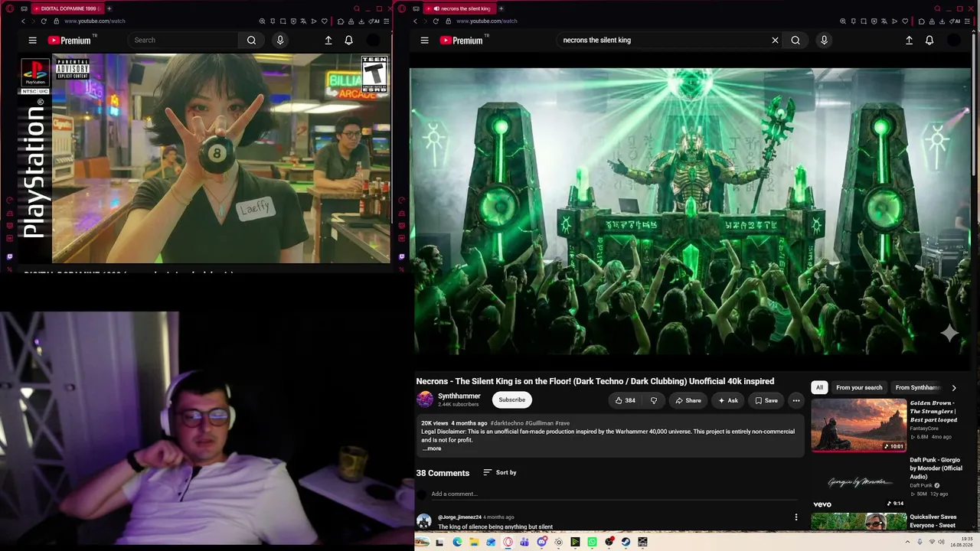Open the upload/create button in left window
Image resolution: width=980 pixels, height=551 pixels.
click(328, 41)
